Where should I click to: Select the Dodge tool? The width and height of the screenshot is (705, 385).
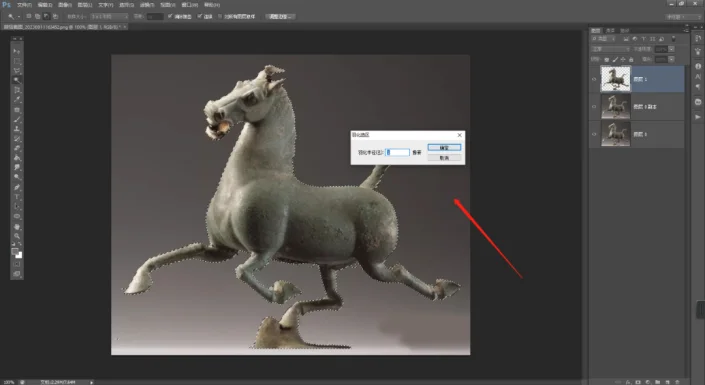[x=17, y=177]
